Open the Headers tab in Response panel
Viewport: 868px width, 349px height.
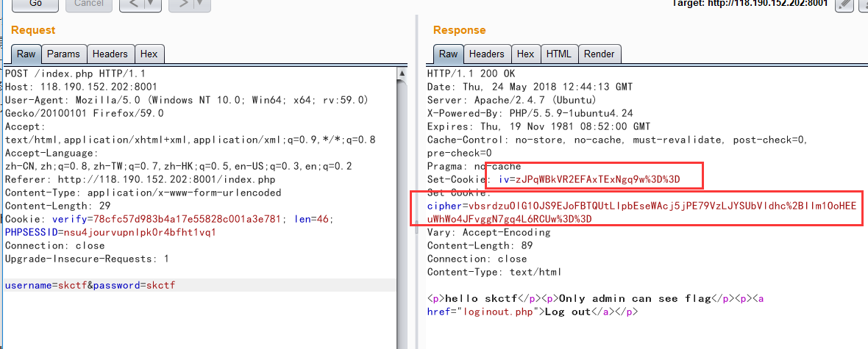coord(486,54)
